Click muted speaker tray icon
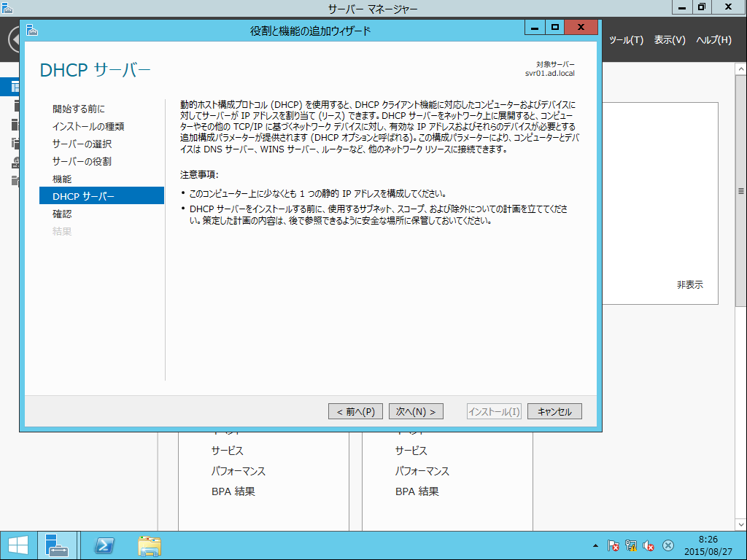747x560 pixels. (x=649, y=545)
